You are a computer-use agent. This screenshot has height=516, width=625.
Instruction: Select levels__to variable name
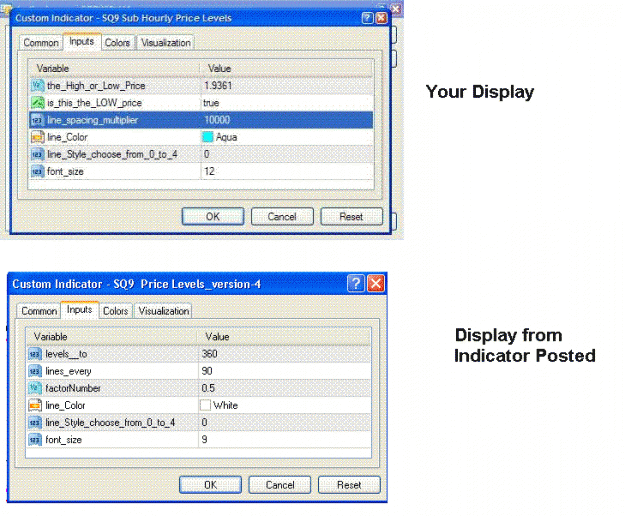[66, 354]
